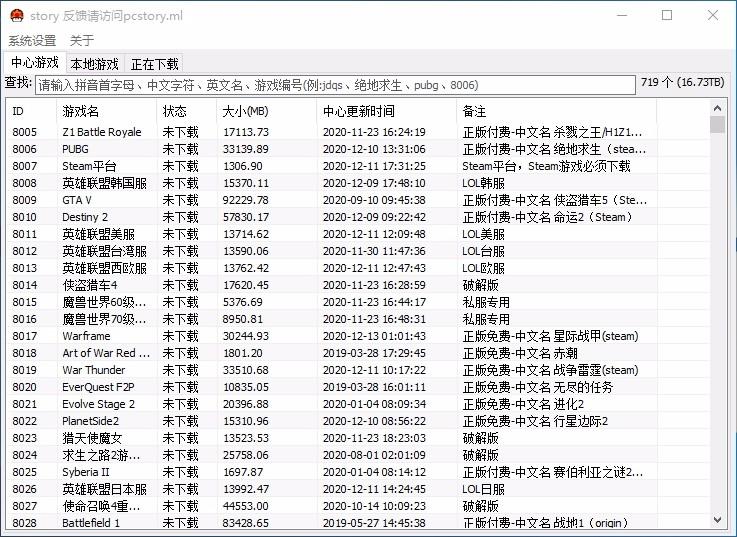
Task: Click update time 2019-03-28 17:29:45
Action: pyautogui.click(x=374, y=353)
